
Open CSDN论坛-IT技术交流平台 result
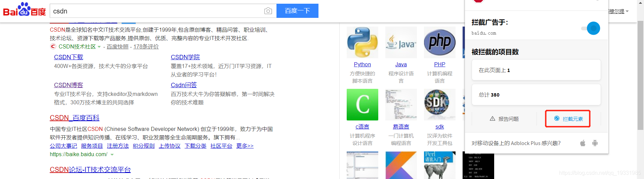click(90, 170)
